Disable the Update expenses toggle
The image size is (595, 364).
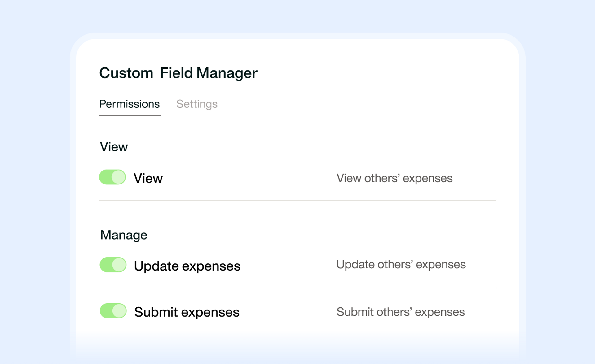pyautogui.click(x=113, y=265)
